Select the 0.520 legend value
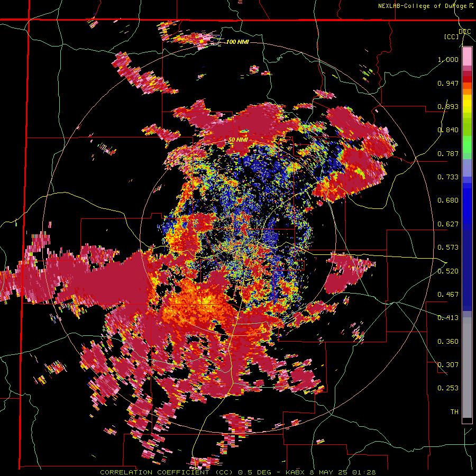This screenshot has height=476, width=476. click(x=448, y=271)
